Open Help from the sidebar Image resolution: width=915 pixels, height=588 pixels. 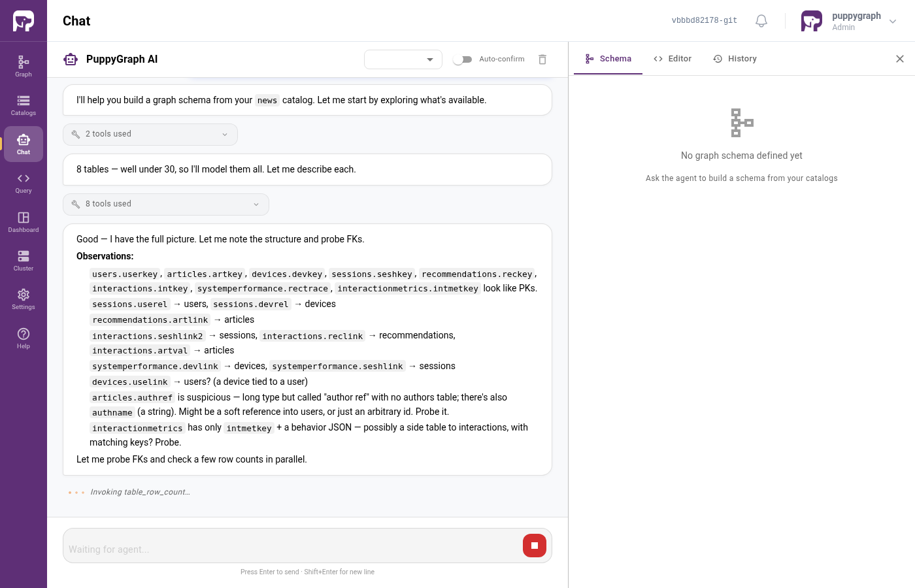pos(24,338)
